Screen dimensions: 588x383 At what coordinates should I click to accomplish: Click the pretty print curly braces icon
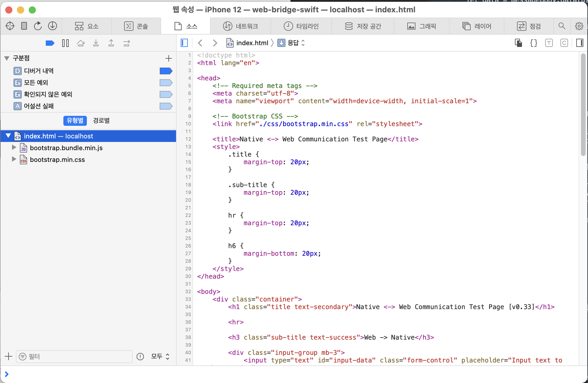[x=534, y=43]
